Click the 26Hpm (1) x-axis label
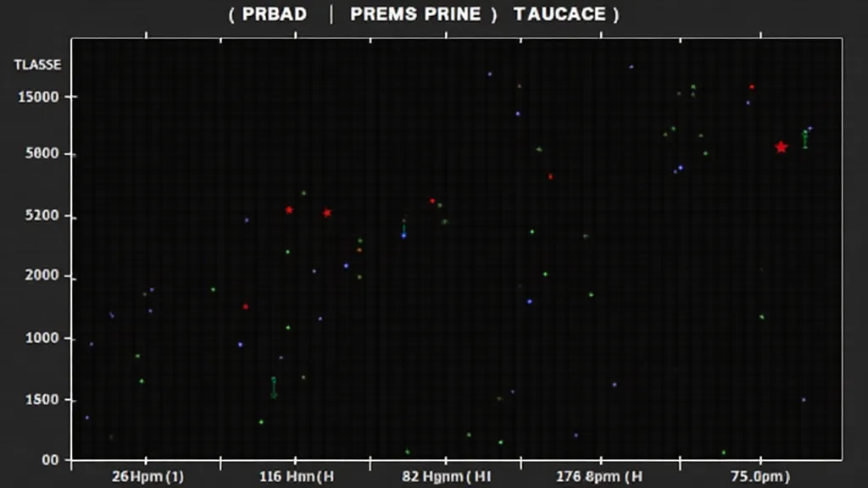The image size is (868, 488). pos(147,476)
